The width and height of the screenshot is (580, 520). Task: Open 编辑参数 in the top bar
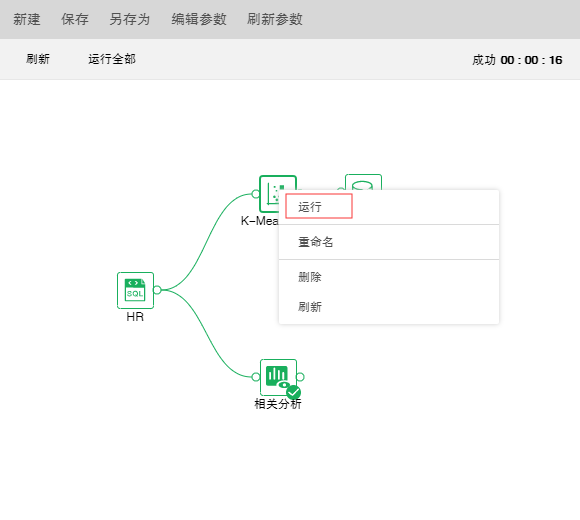[199, 19]
